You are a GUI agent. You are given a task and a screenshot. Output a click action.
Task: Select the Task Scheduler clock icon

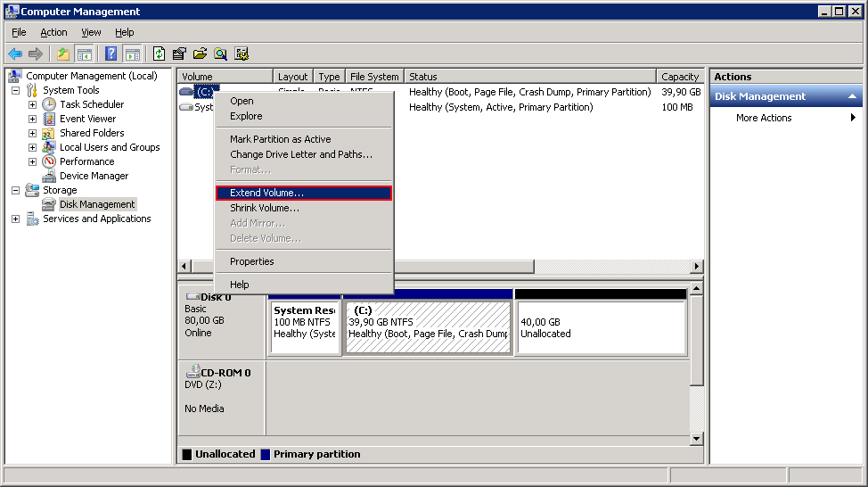coord(49,104)
